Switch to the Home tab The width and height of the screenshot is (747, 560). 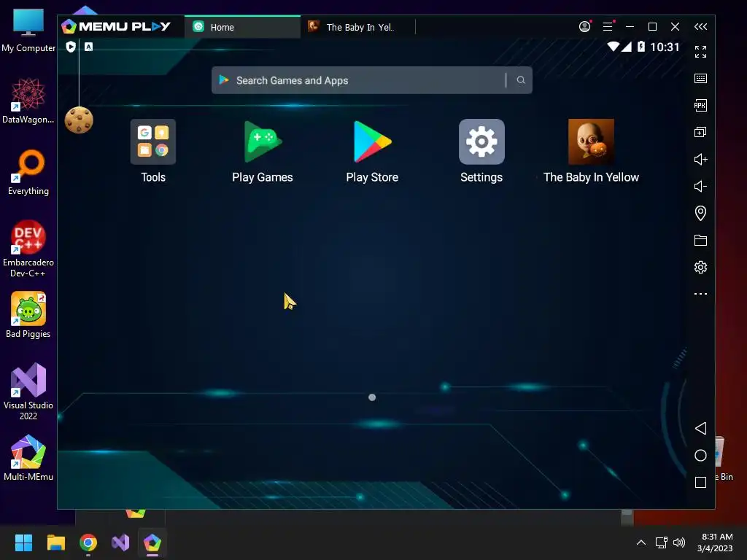click(242, 27)
